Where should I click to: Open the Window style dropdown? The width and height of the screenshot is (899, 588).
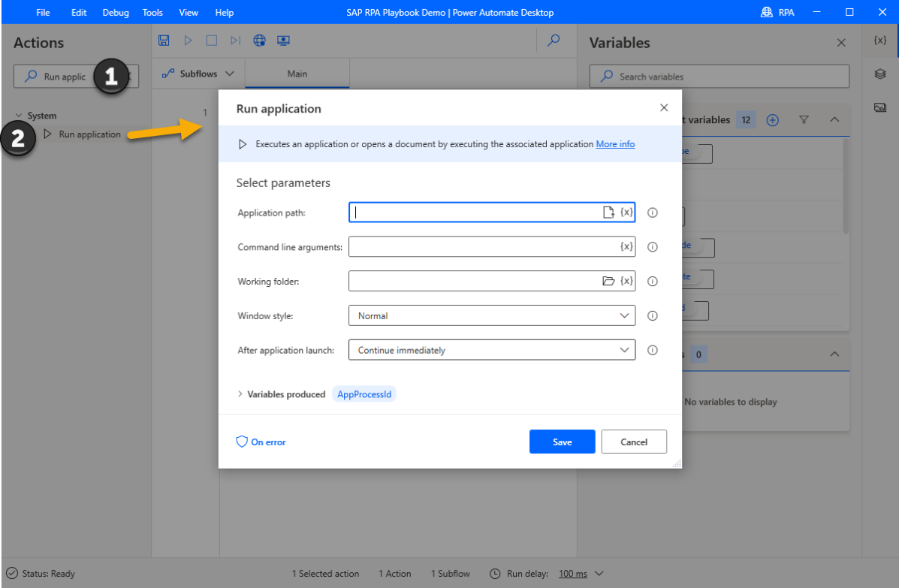click(x=492, y=315)
